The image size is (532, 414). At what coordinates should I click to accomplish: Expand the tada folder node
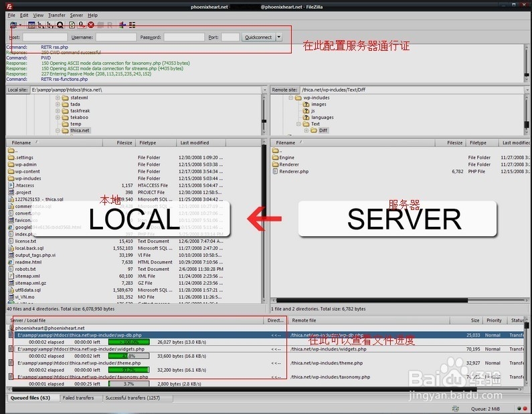[58, 104]
